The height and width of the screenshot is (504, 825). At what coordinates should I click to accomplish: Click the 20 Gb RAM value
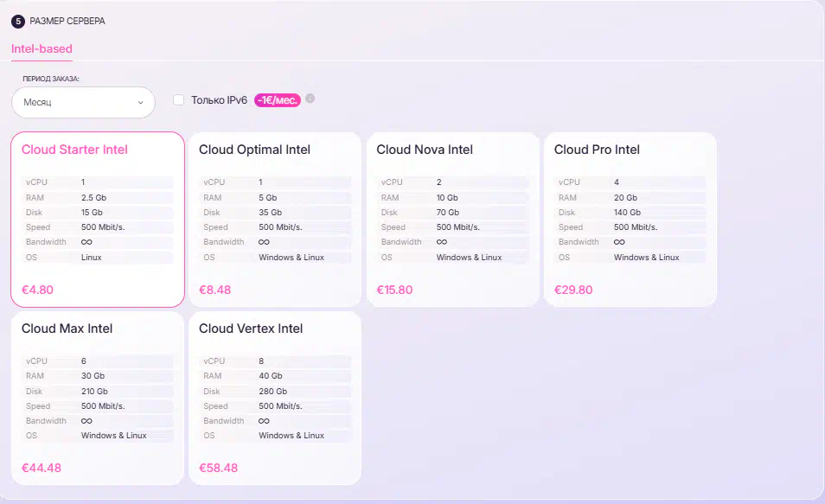[625, 198]
